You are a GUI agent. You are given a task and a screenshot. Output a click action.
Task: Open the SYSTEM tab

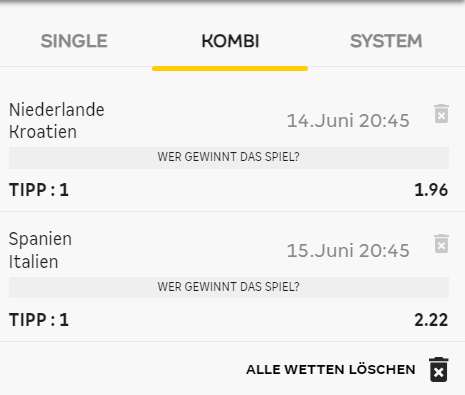pos(386,41)
